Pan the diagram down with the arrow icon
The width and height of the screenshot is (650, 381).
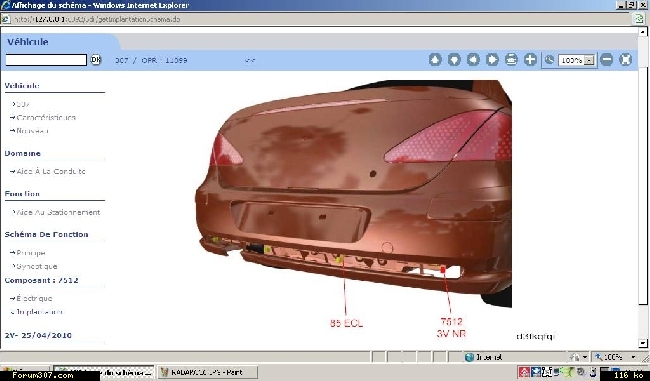pyautogui.click(x=454, y=60)
